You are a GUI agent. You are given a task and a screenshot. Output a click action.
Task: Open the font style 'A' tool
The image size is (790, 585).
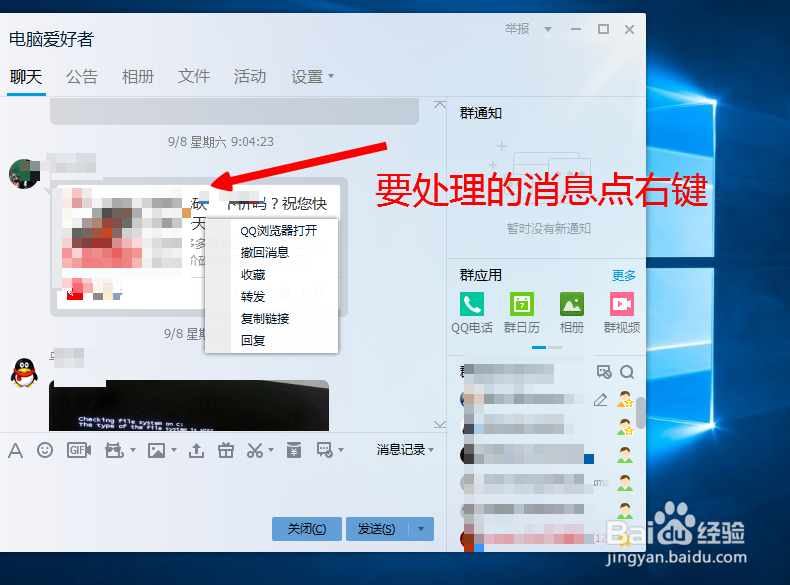[x=16, y=450]
